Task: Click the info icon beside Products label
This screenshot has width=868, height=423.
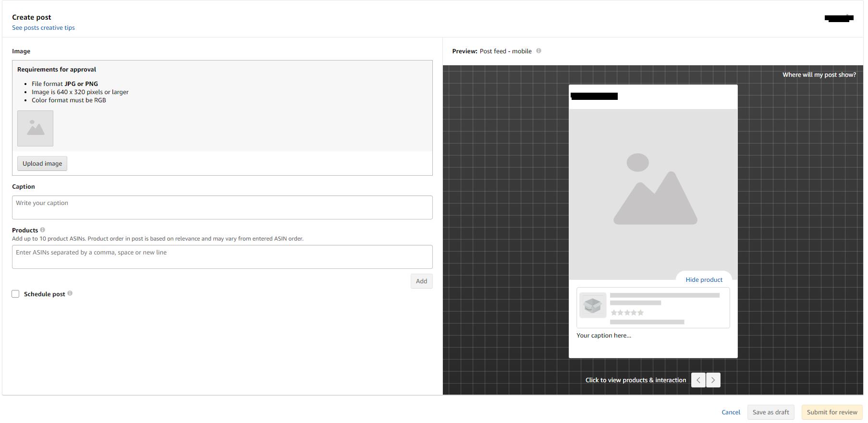Action: 43,230
